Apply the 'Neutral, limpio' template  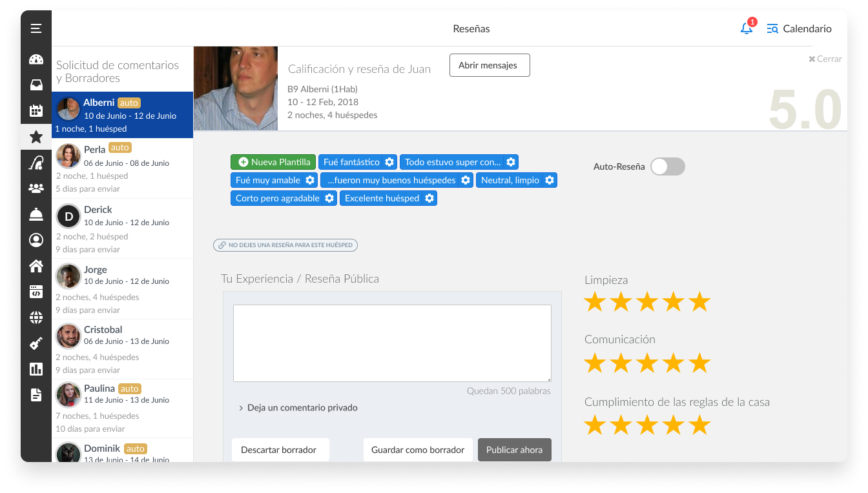(510, 180)
